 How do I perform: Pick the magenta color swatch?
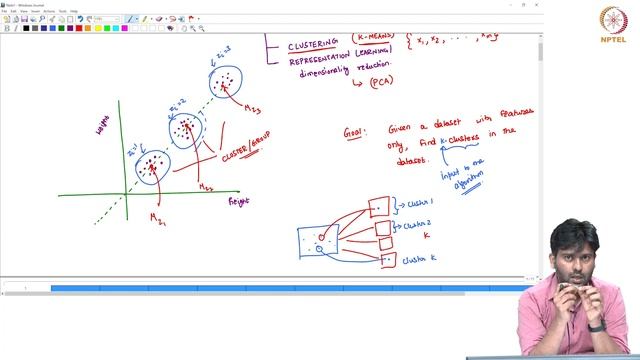pos(124,28)
